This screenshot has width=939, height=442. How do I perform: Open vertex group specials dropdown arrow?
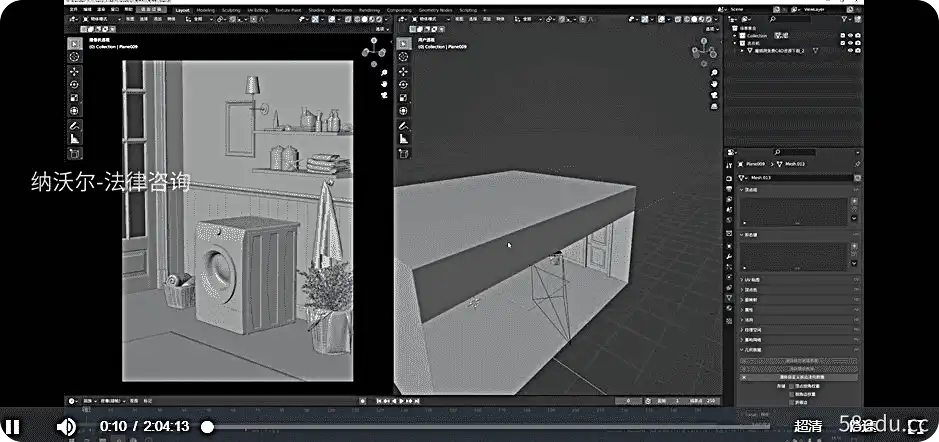854,219
